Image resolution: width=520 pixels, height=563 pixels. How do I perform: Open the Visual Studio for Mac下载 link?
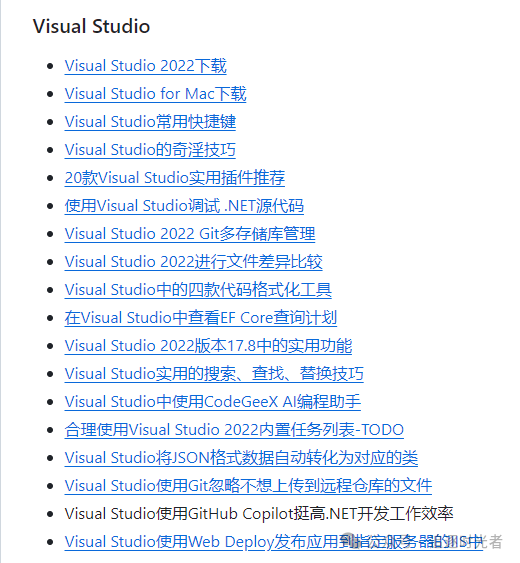[x=155, y=94]
